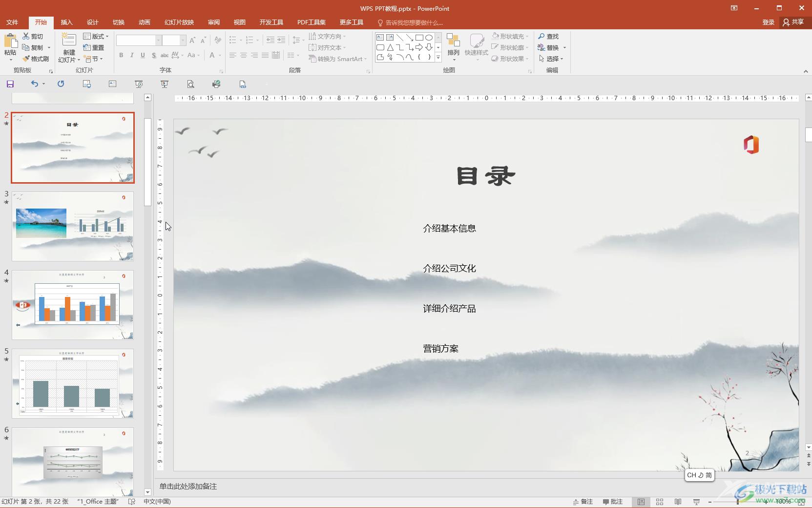Screen dimensions: 812x508
Task: Click the Replace (替换) button
Action: [548, 47]
